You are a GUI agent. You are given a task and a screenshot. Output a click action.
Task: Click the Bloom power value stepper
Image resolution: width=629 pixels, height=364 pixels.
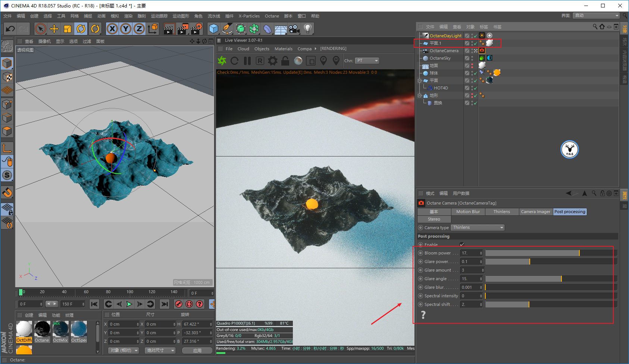(x=481, y=253)
